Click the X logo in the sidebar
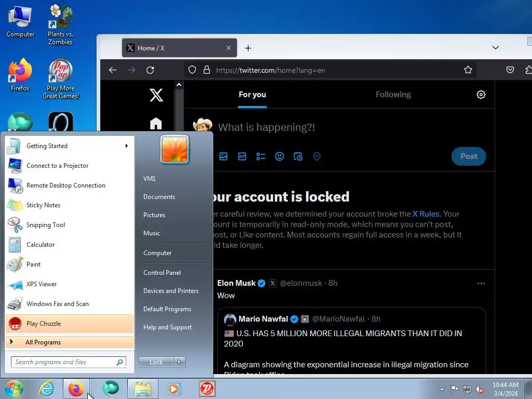 pyautogui.click(x=156, y=95)
